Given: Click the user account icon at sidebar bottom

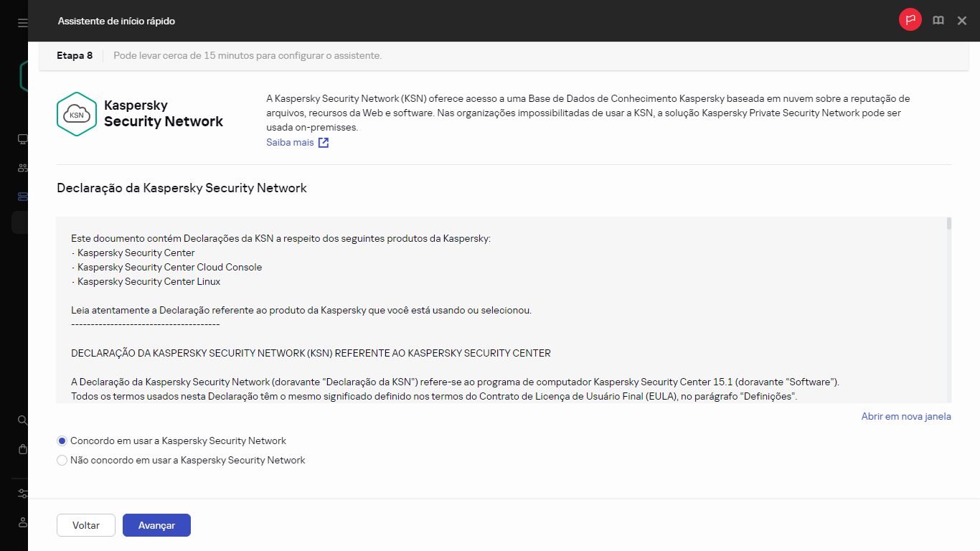Looking at the screenshot, I should point(22,522).
